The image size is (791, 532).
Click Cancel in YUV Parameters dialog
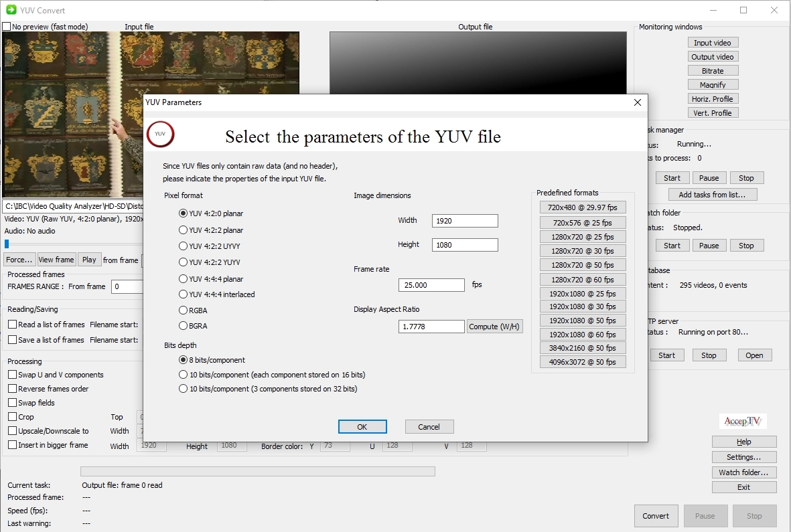429,427
